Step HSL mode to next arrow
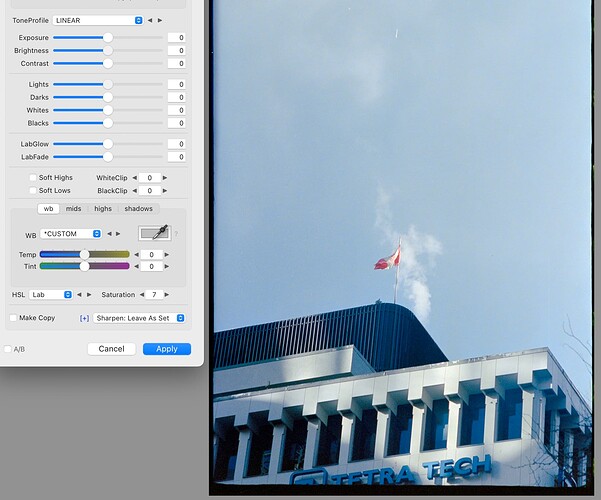This screenshot has width=601, height=500. 89,294
